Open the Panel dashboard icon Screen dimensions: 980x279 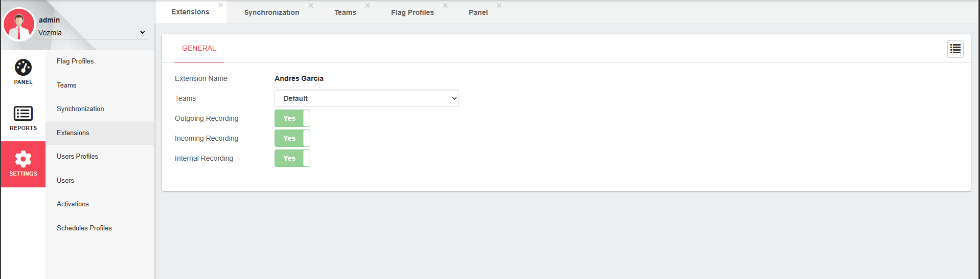[23, 68]
